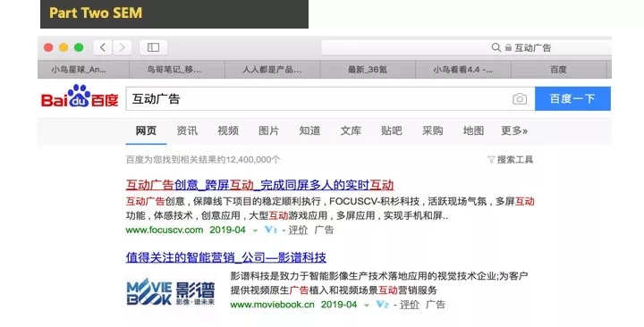Select the 文库 search category
This screenshot has width=644, height=327.
(351, 130)
